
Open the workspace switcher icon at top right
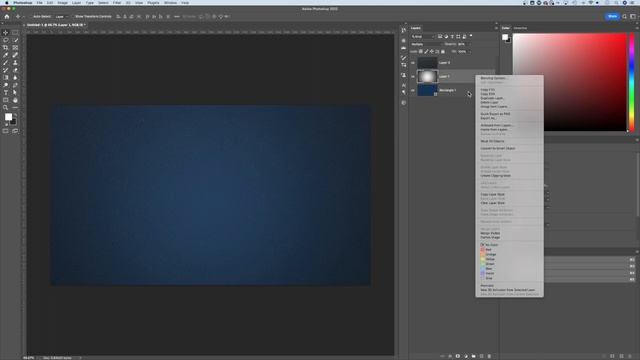[x=633, y=16]
